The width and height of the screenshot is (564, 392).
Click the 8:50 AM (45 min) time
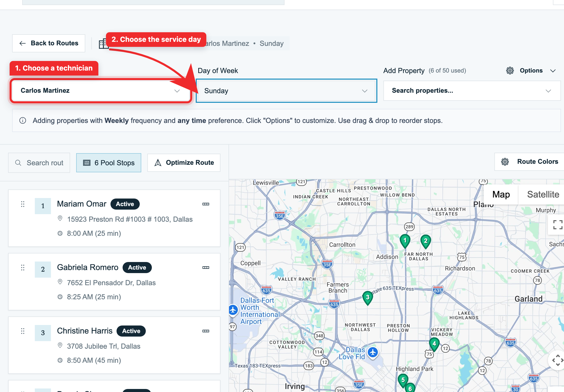click(94, 360)
